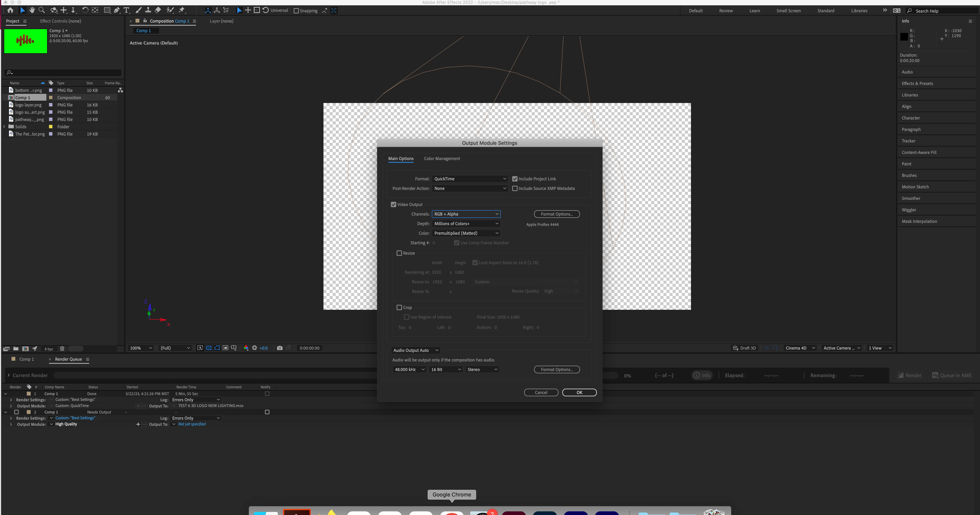Open the Format dropdown showing QuickTime
The height and width of the screenshot is (515, 980).
click(x=470, y=179)
